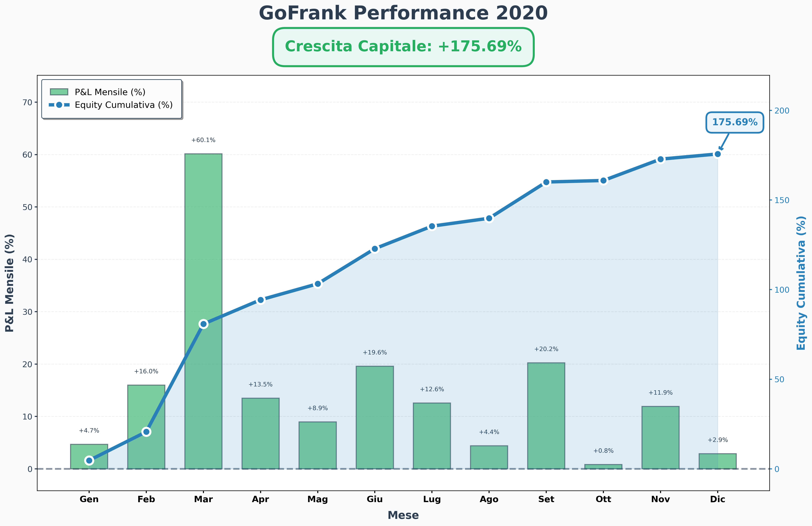Select the small Ott bar

click(x=604, y=467)
